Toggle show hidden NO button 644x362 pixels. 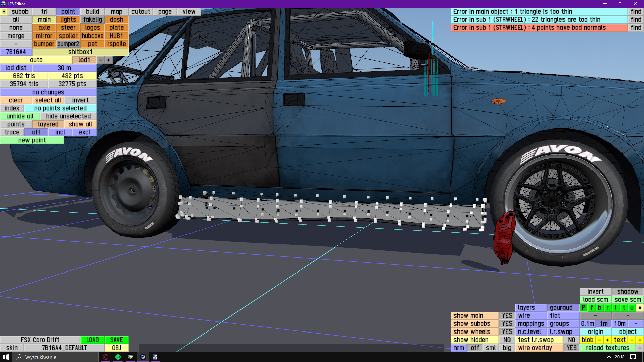(507, 340)
